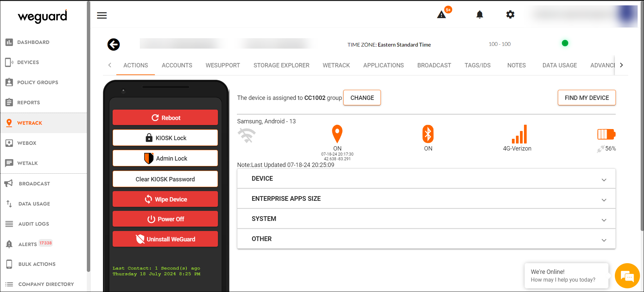The height and width of the screenshot is (292, 644).
Task: Click the We're Online chat message
Action: pyautogui.click(x=566, y=276)
